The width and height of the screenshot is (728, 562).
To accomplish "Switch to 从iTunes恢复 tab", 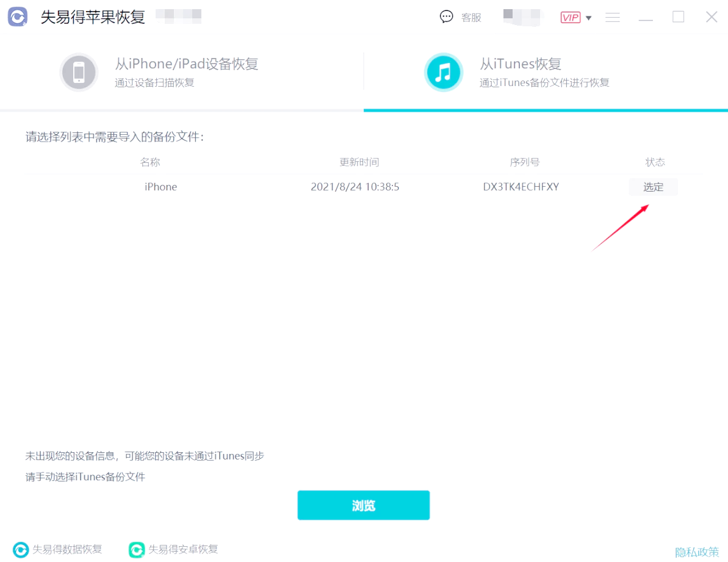I will coord(546,73).
